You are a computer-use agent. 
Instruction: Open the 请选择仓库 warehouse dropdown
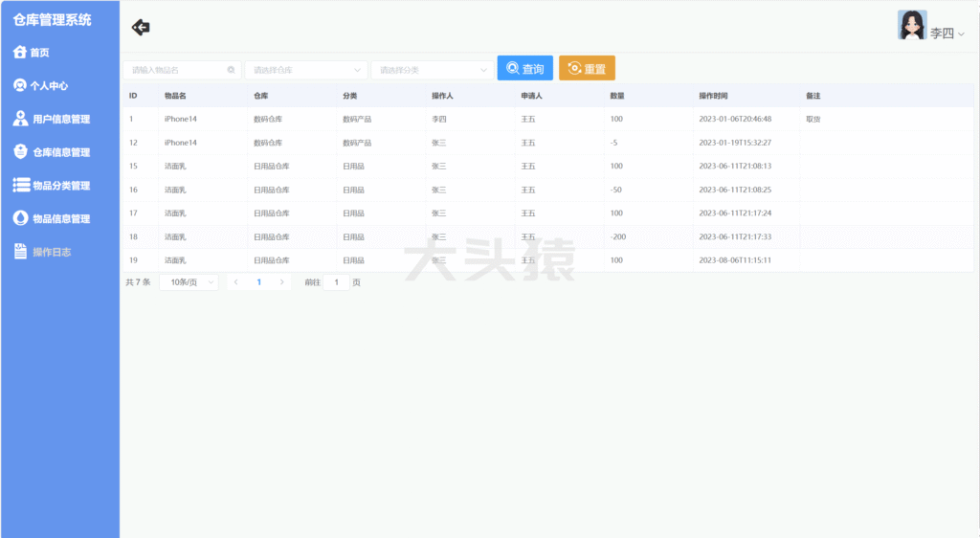coord(305,70)
